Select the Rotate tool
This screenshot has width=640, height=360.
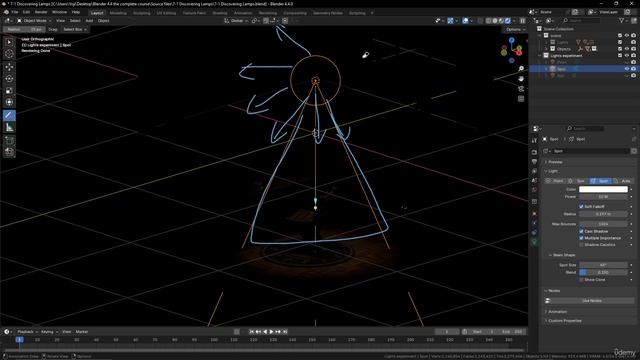[9, 78]
